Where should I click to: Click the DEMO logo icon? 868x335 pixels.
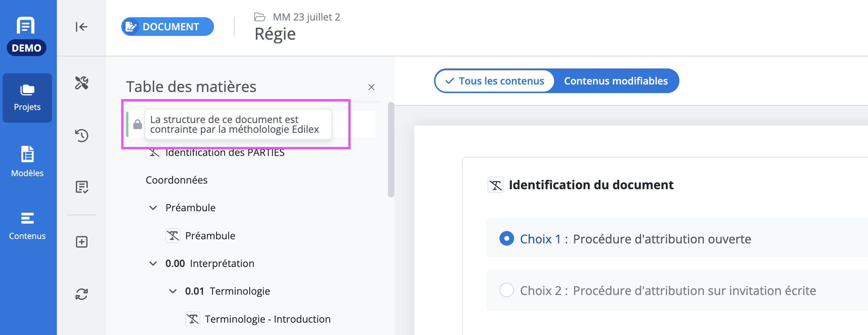(26, 36)
